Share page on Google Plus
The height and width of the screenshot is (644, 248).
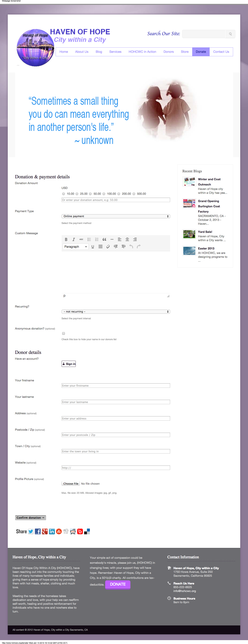tap(45, 531)
